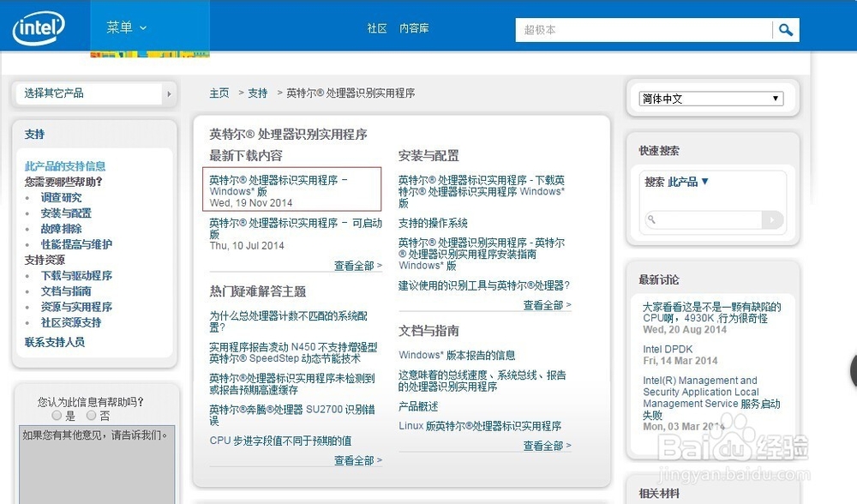Open 为什么总处理器计数不匹配 topic

(289, 321)
